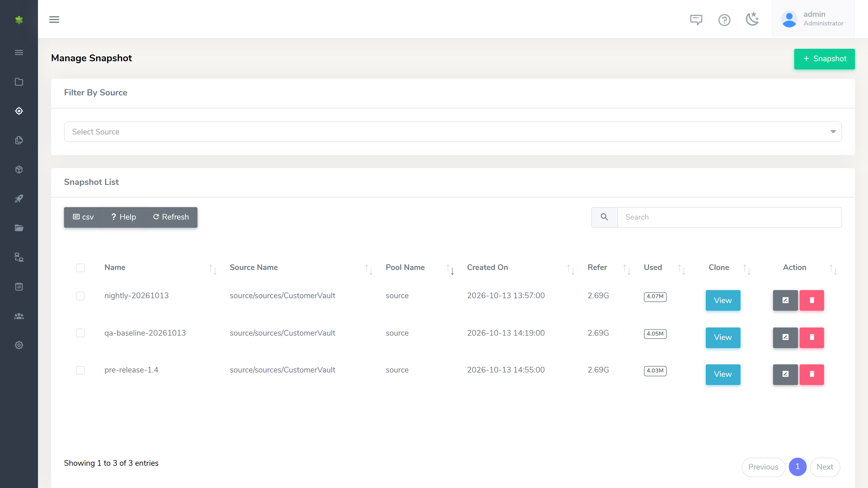Delete the nightly-20261013 snapshot
The height and width of the screenshot is (488, 868).
pyautogui.click(x=812, y=300)
